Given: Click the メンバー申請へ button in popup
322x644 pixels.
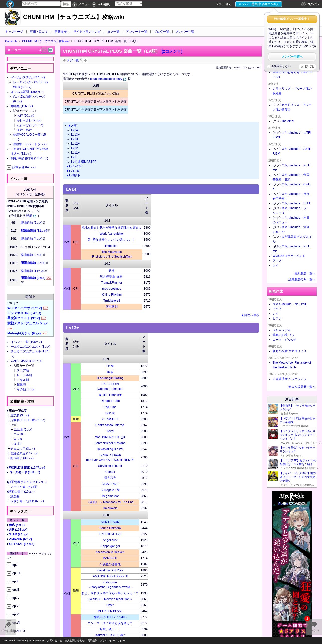Looking at the screenshot, I should pos(292,57).
